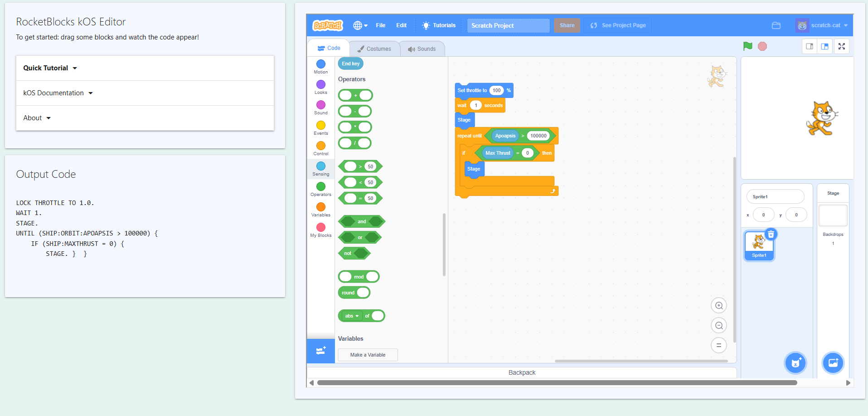Zoom out on the workspace
868x416 pixels.
(x=719, y=325)
